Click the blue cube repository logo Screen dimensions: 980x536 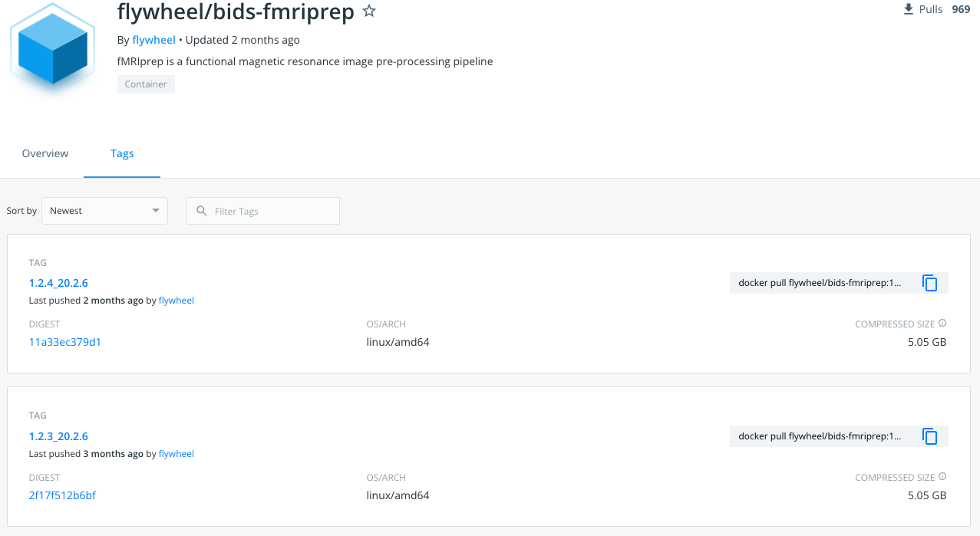point(52,48)
